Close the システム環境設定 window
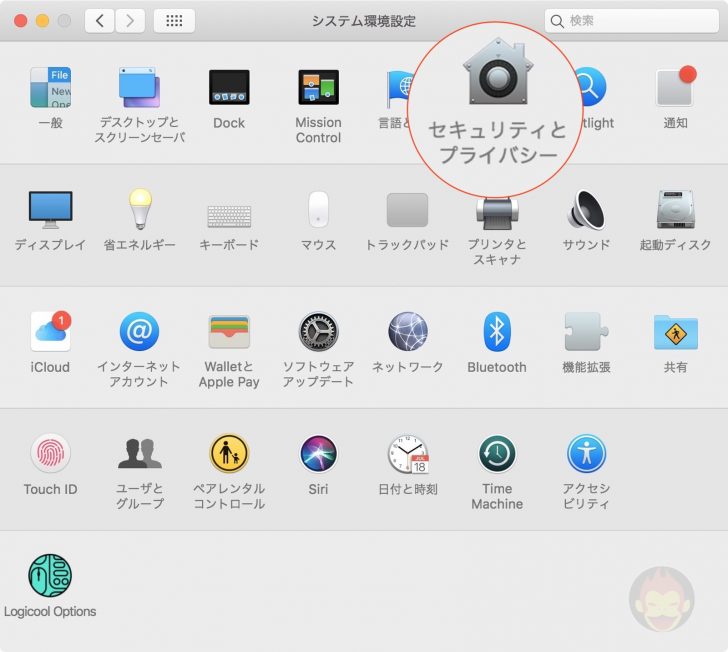Image resolution: width=728 pixels, height=652 pixels. point(20,21)
